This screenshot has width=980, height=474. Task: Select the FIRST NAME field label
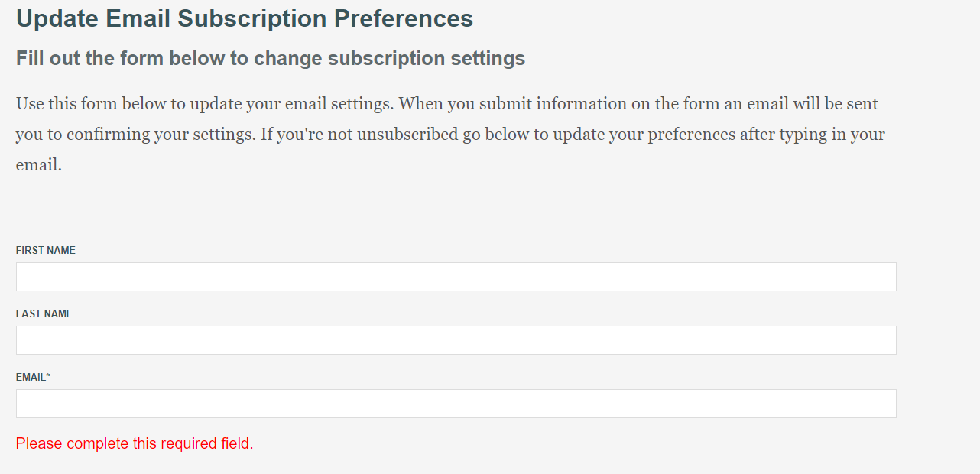(x=45, y=250)
